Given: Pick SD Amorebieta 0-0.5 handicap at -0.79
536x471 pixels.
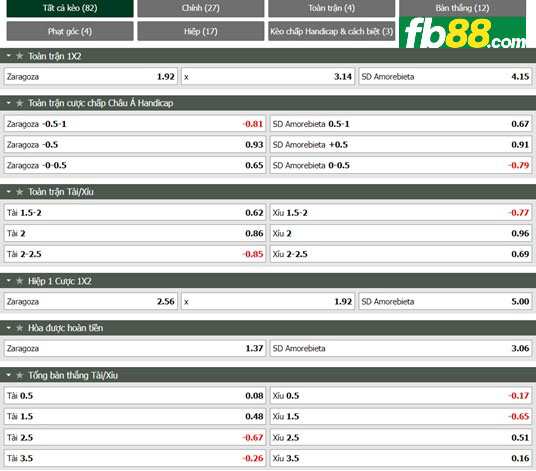Looking at the screenshot, I should [x=401, y=165].
